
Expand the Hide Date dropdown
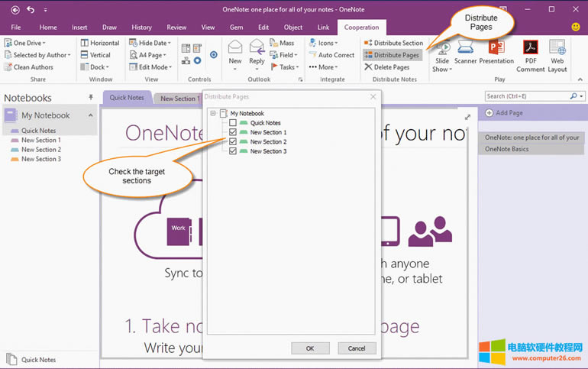click(153, 43)
